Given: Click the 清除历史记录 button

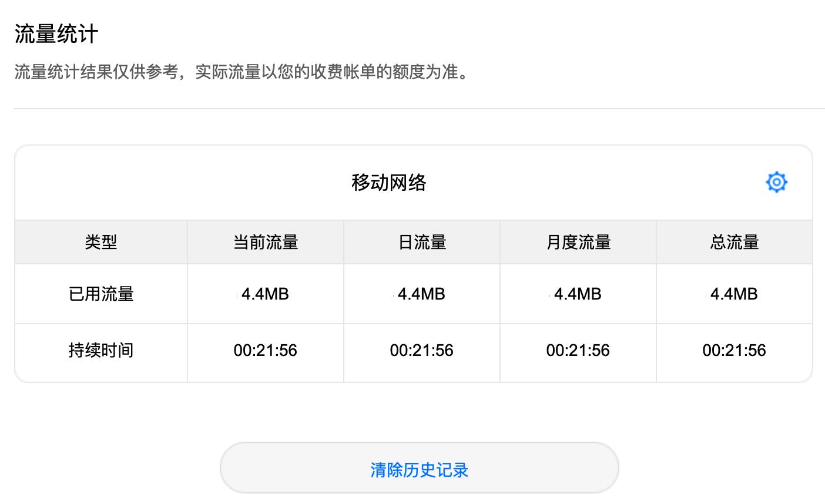Looking at the screenshot, I should point(418,469).
